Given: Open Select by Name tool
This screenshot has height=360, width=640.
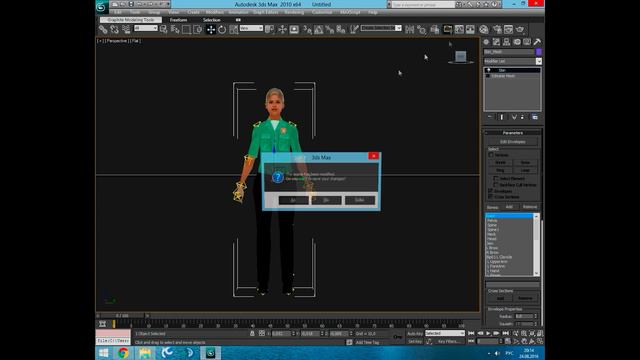Looking at the screenshot, I should pos(175,29).
